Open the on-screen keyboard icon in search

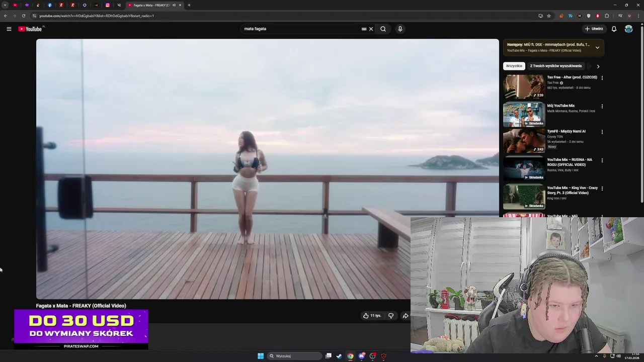click(x=364, y=29)
